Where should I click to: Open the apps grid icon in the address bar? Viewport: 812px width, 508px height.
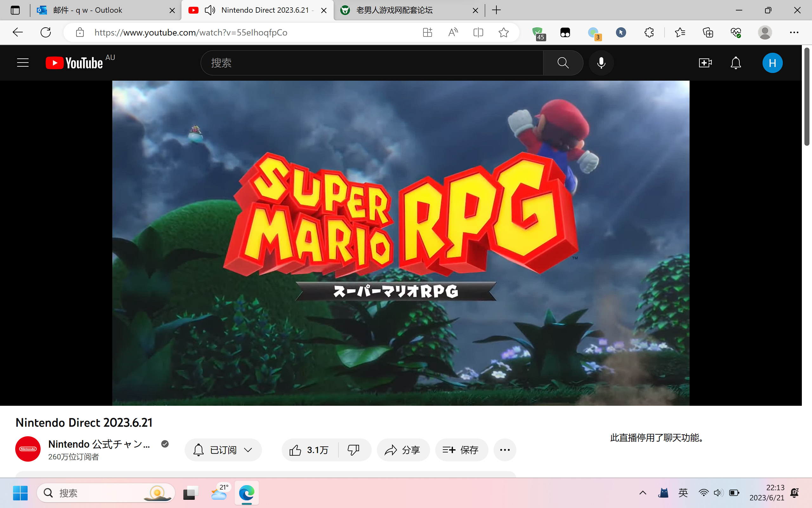tap(427, 32)
